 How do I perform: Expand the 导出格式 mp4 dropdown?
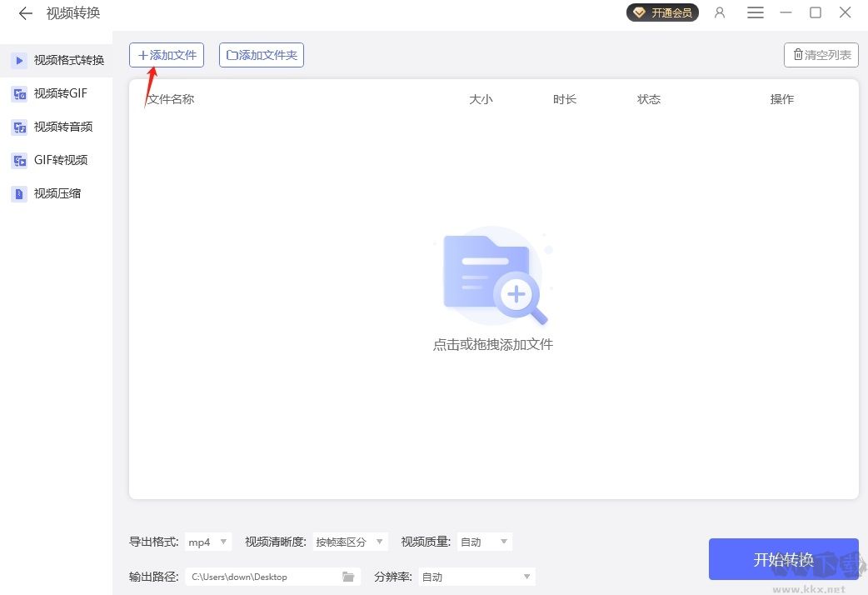coord(207,542)
